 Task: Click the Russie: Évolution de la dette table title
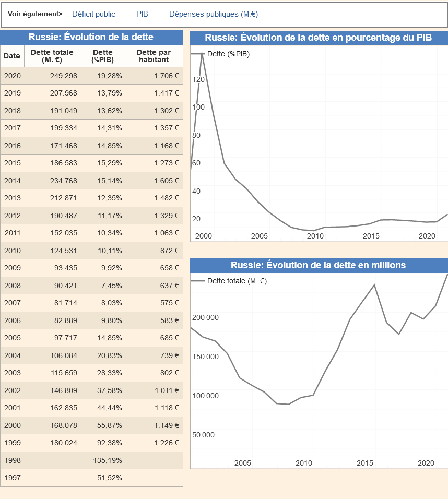click(x=91, y=37)
